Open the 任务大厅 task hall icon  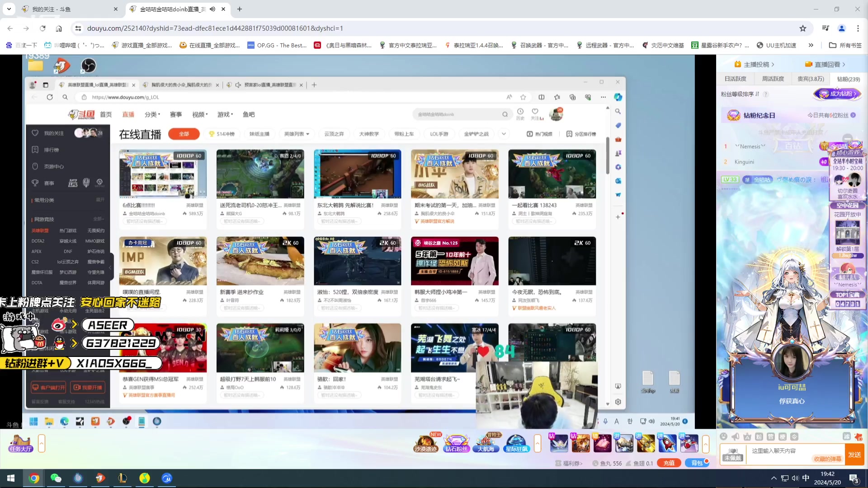click(x=21, y=443)
